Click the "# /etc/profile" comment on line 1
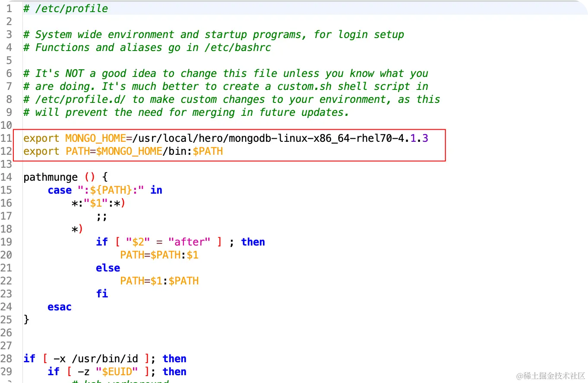This screenshot has width=588, height=383. click(x=66, y=9)
